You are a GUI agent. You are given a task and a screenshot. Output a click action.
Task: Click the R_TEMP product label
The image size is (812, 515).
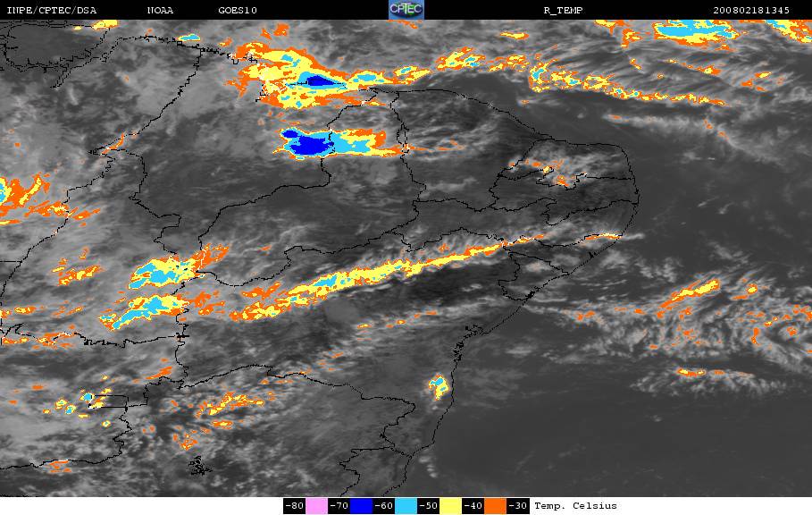pos(563,11)
